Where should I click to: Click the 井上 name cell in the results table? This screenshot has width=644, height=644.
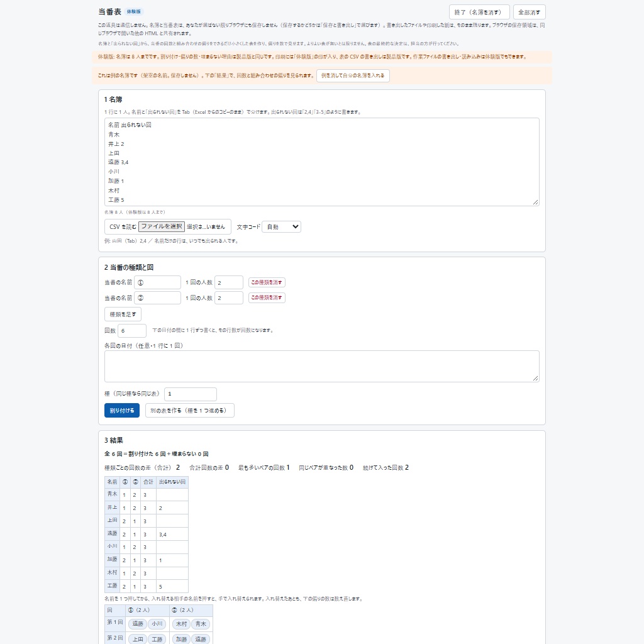click(112, 508)
